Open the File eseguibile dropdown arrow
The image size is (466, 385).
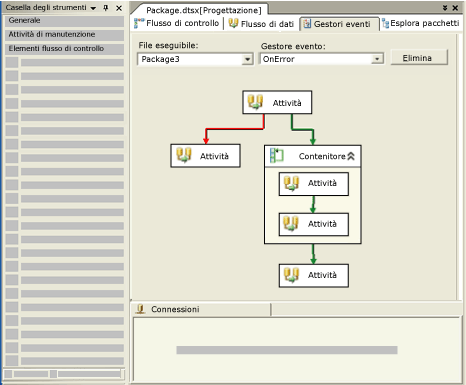coord(247,59)
